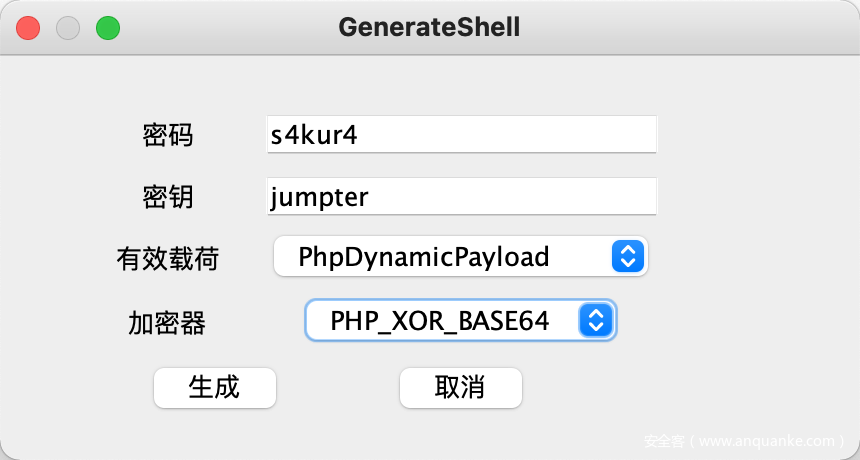860x460 pixels.
Task: Click the 加密器 label
Action: point(168,322)
